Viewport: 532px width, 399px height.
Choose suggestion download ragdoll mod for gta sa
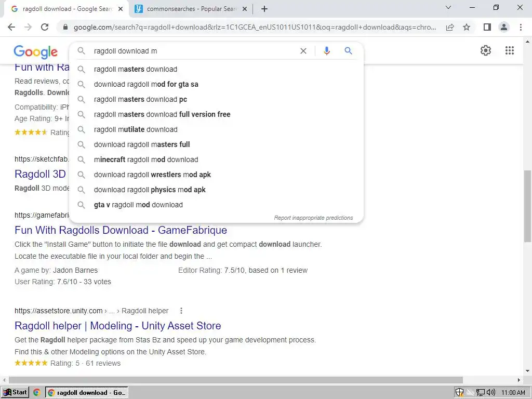pyautogui.click(x=216, y=84)
